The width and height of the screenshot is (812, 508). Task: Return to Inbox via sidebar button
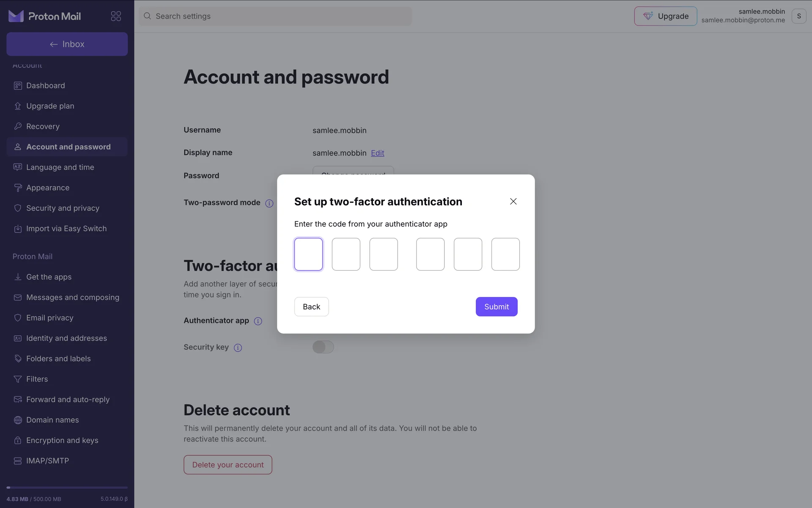67,44
